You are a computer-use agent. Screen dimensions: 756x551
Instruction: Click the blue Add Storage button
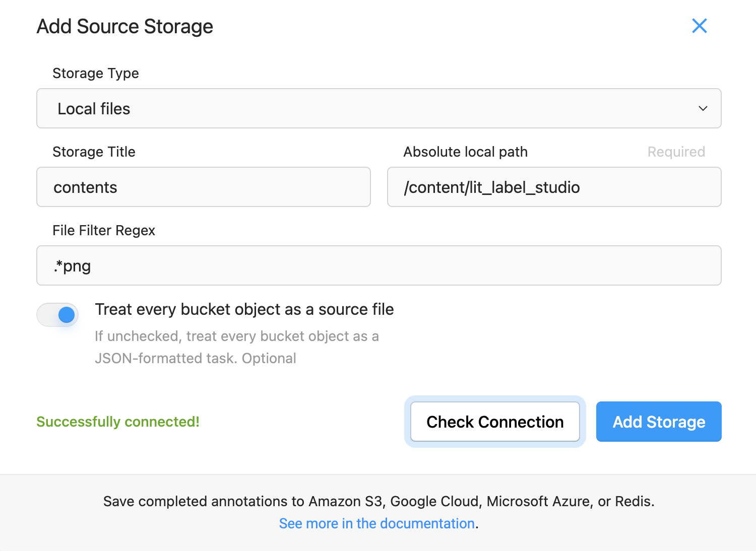[x=658, y=422]
